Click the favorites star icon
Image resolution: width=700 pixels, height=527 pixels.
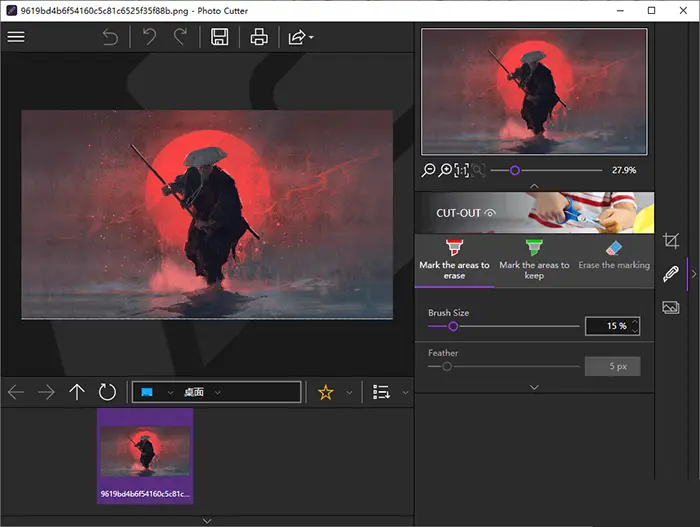point(325,392)
